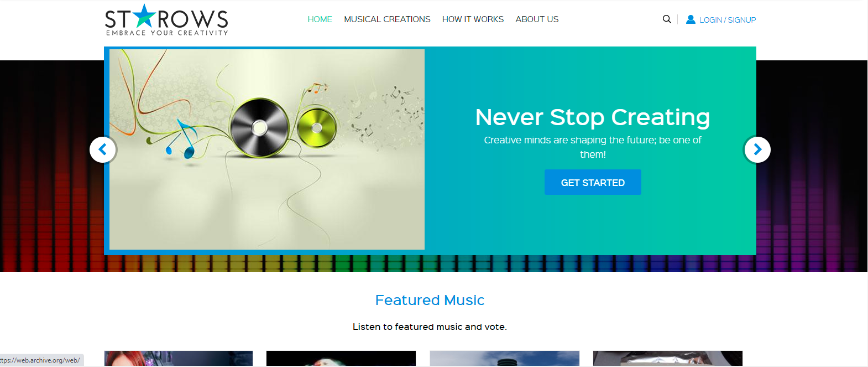Click the music discs banner image
868x367 pixels.
tap(267, 149)
